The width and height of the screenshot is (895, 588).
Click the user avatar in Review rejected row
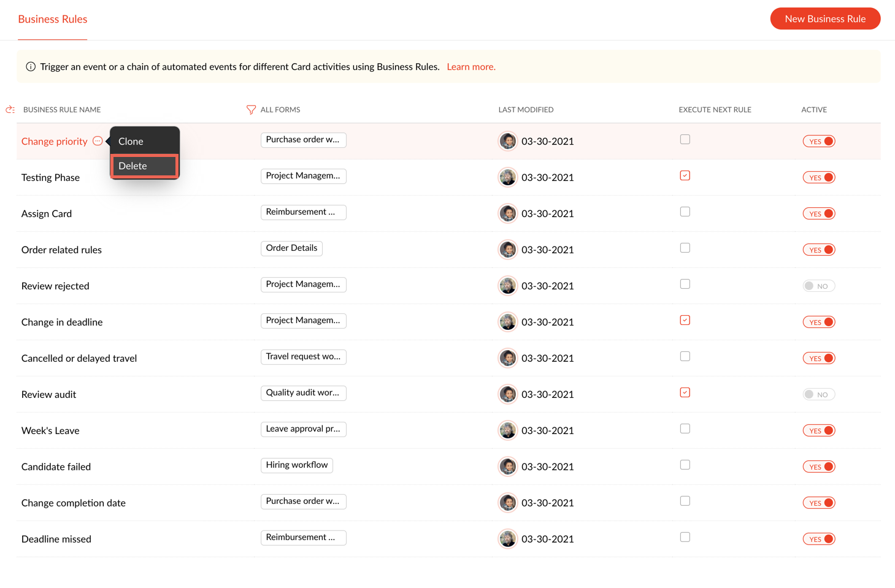507,286
